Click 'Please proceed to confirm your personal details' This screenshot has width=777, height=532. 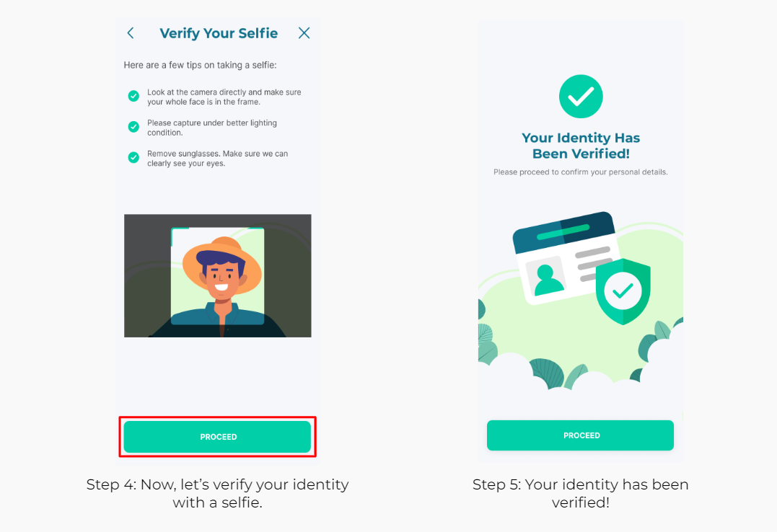[581, 172]
